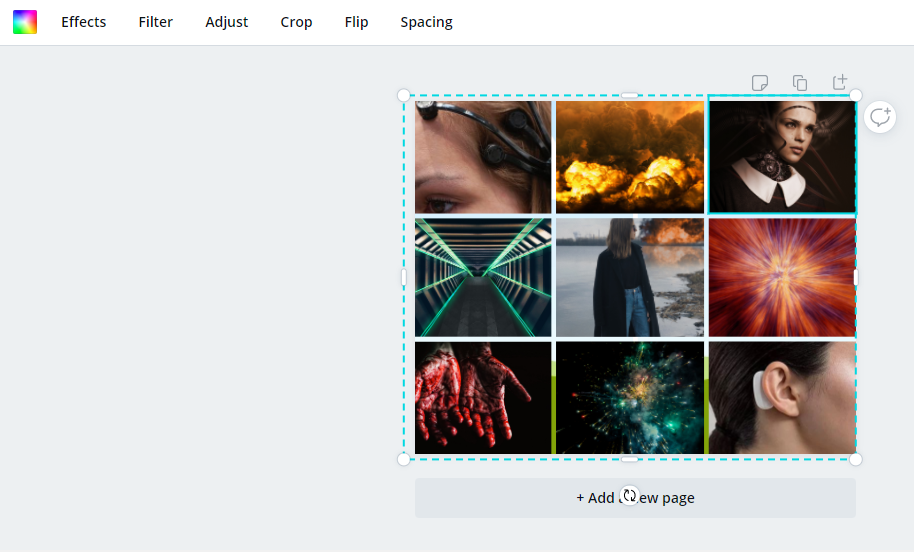Screen dimensions: 914x552
Task: Open the Adjust settings
Action: click(x=227, y=22)
